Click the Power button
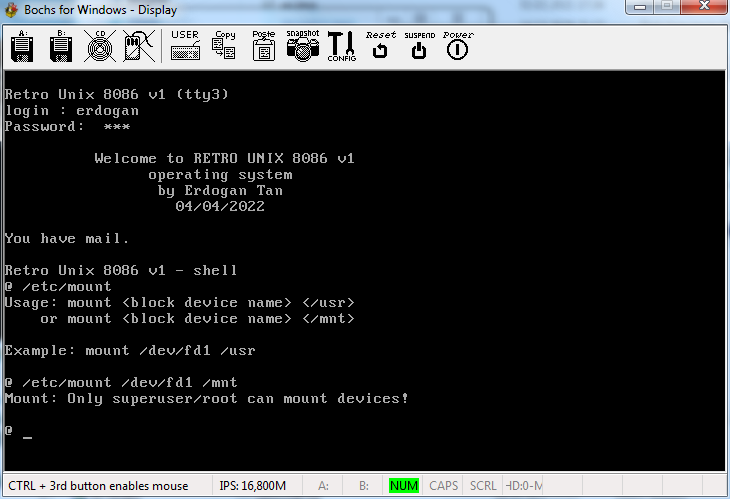Image resolution: width=730 pixels, height=499 pixels. [x=458, y=46]
